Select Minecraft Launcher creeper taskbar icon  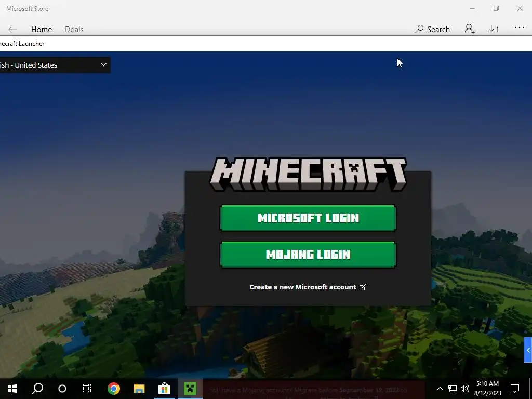pos(190,389)
